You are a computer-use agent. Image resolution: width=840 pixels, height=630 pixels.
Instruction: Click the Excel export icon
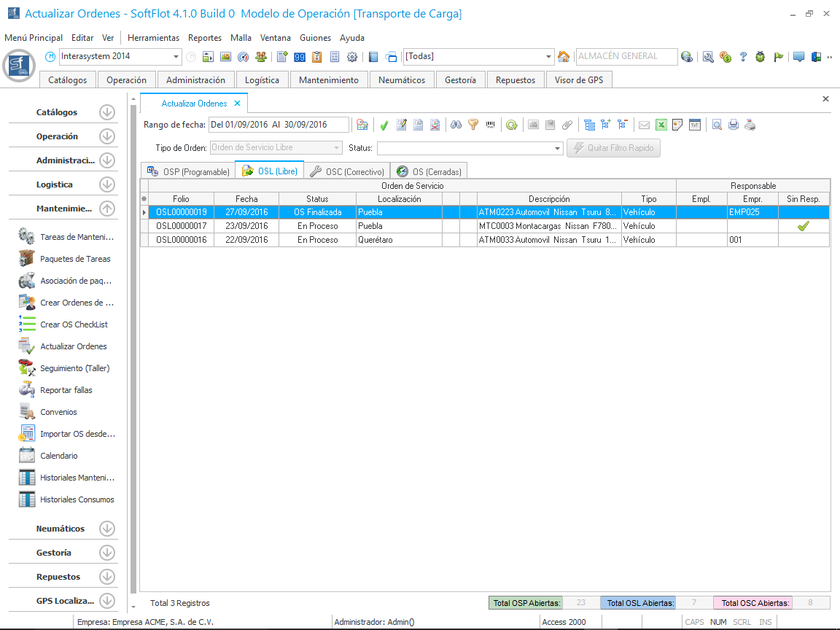[661, 125]
